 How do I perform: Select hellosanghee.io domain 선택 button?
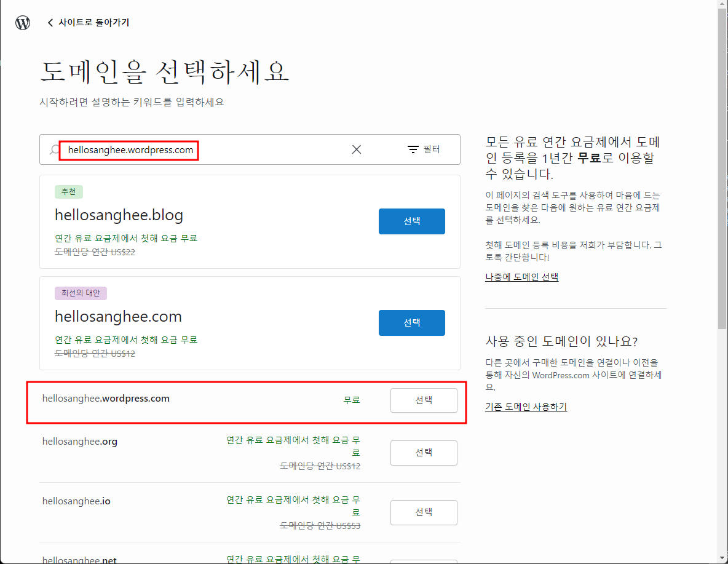pos(424,512)
